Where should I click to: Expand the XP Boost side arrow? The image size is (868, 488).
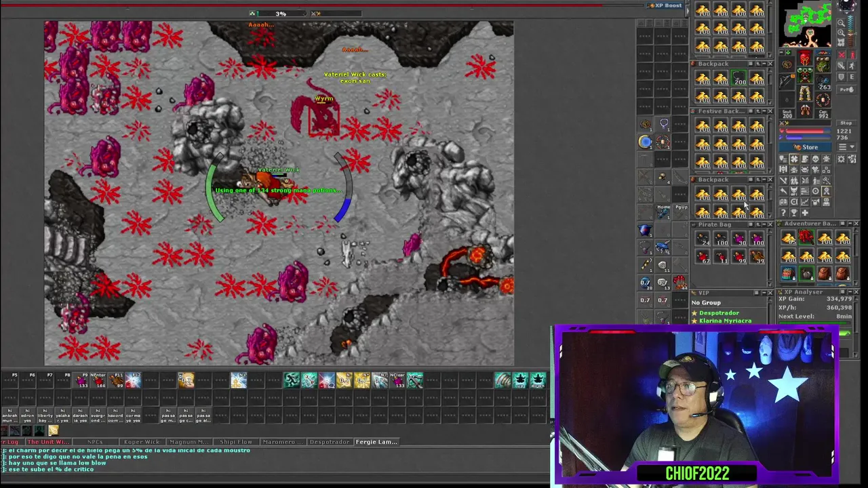pos(688,10)
